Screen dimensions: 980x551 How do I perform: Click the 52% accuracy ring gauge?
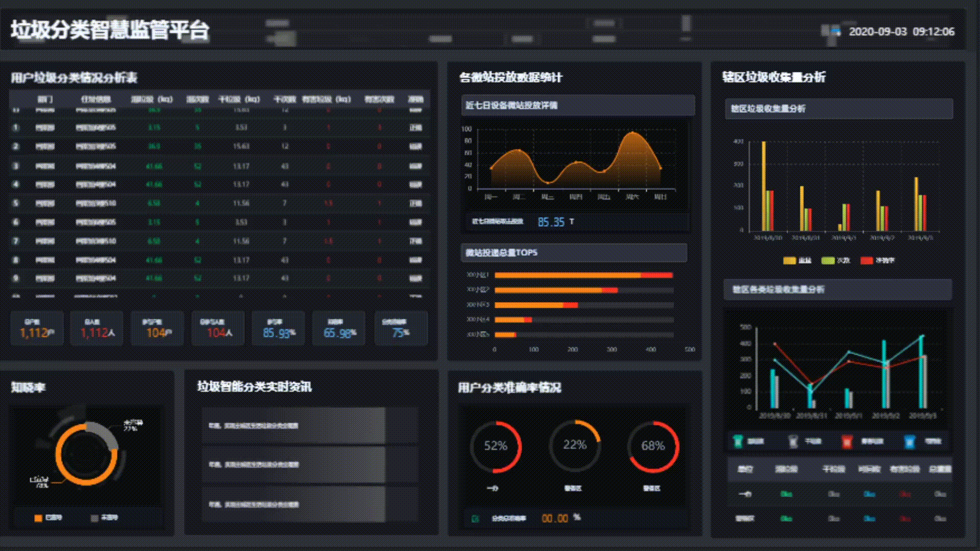(496, 446)
